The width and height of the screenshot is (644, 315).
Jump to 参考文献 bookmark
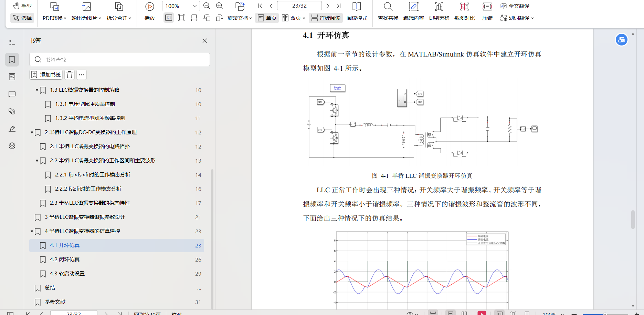coord(55,302)
